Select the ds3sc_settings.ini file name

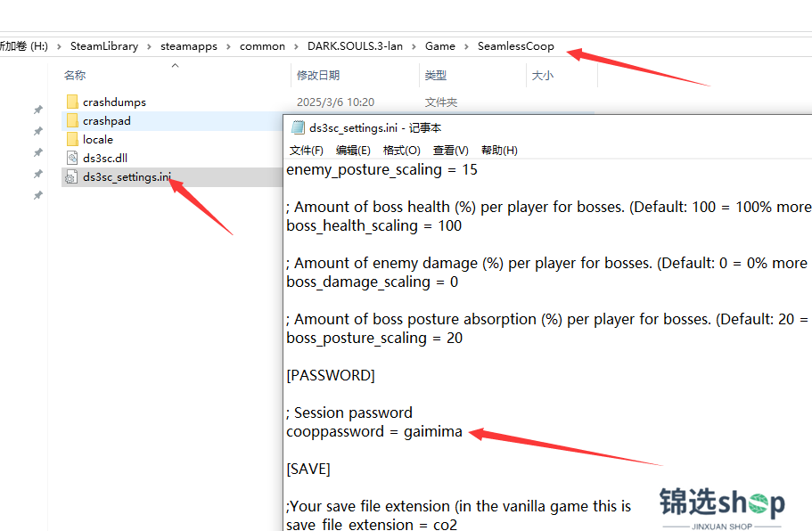(127, 177)
